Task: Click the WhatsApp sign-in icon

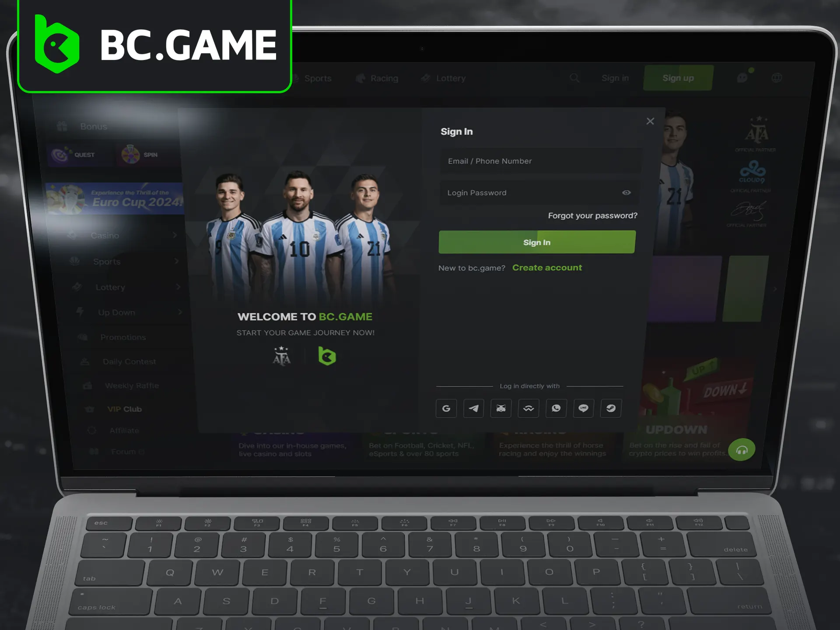Action: (x=556, y=408)
